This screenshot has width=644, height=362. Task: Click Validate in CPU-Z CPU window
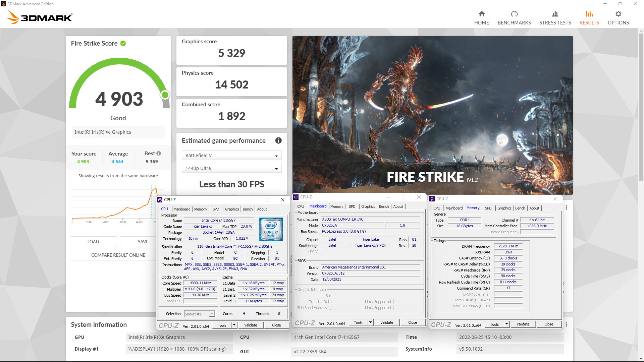pyautogui.click(x=251, y=325)
